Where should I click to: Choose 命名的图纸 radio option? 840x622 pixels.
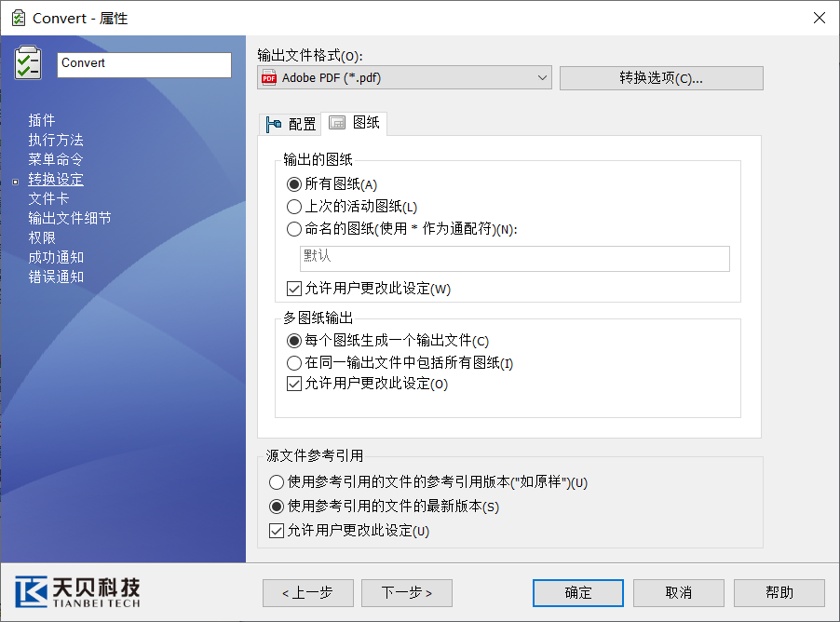[294, 229]
